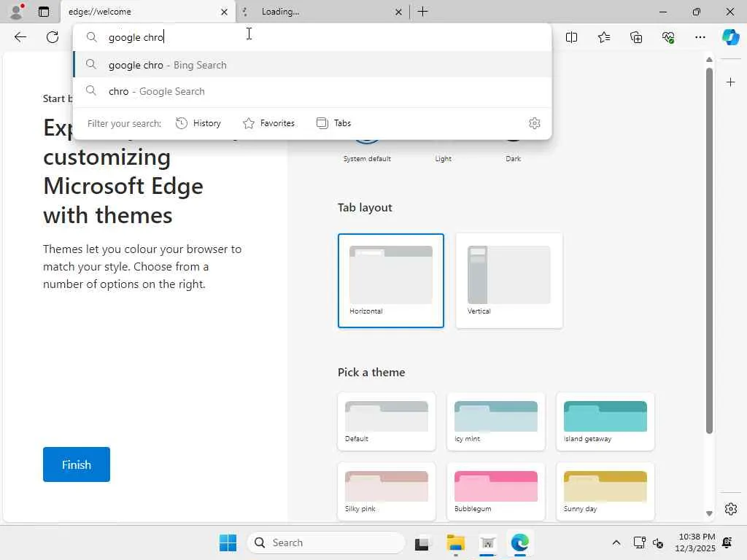Screen dimensions: 747x560
Task: Open notifications bell in tray
Action: pyautogui.click(x=727, y=542)
